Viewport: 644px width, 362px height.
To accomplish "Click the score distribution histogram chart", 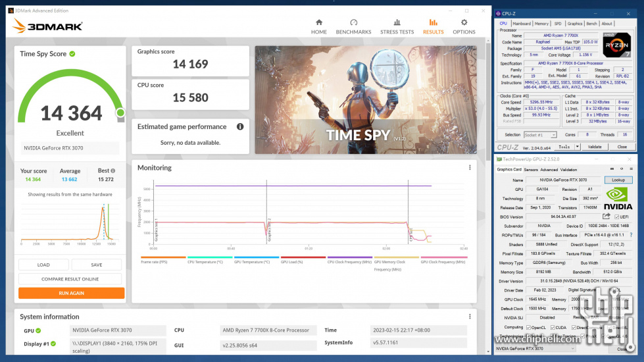I will tap(70, 224).
